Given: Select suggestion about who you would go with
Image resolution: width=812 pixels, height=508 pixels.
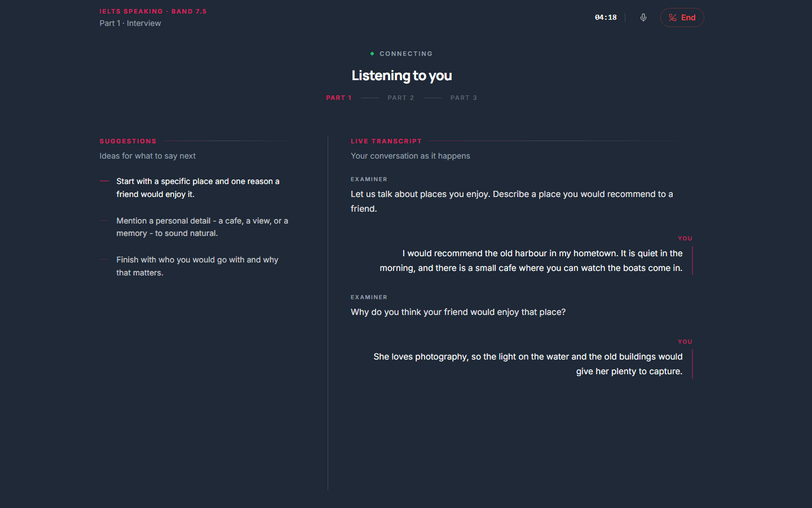Looking at the screenshot, I should click(197, 266).
